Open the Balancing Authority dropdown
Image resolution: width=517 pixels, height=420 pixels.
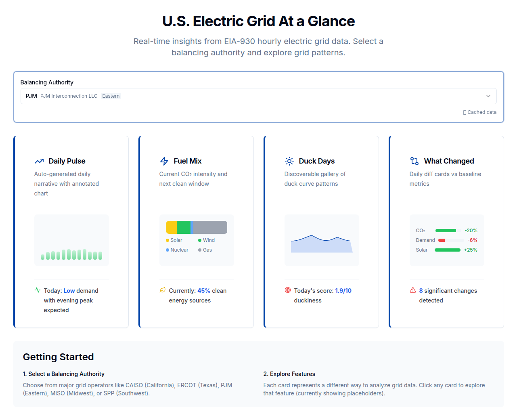488,96
